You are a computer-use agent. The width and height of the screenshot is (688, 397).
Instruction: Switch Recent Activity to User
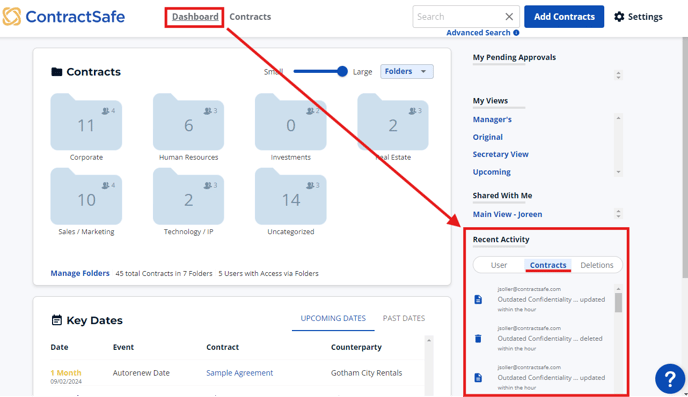coord(499,265)
